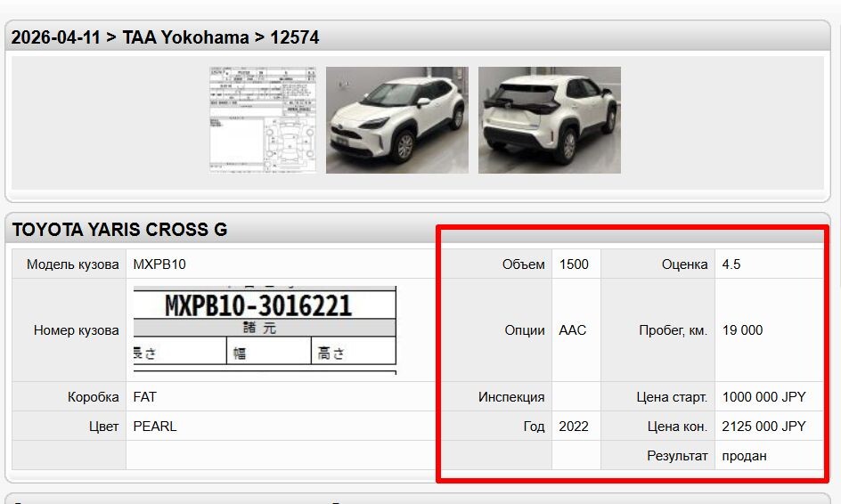This screenshot has width=841, height=504.
Task: Click the Объем label
Action: click(x=524, y=264)
